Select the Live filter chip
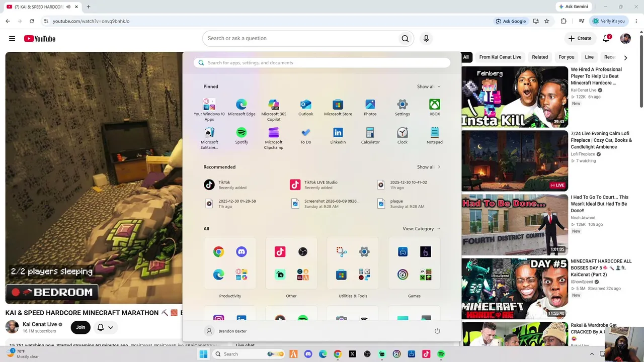The width and height of the screenshot is (644, 362). (589, 57)
